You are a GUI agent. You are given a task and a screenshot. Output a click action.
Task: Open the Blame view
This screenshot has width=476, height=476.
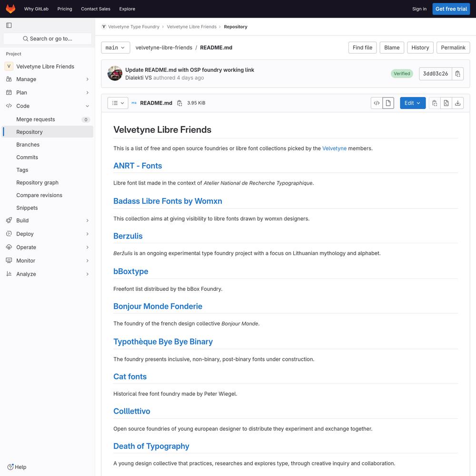point(392,48)
